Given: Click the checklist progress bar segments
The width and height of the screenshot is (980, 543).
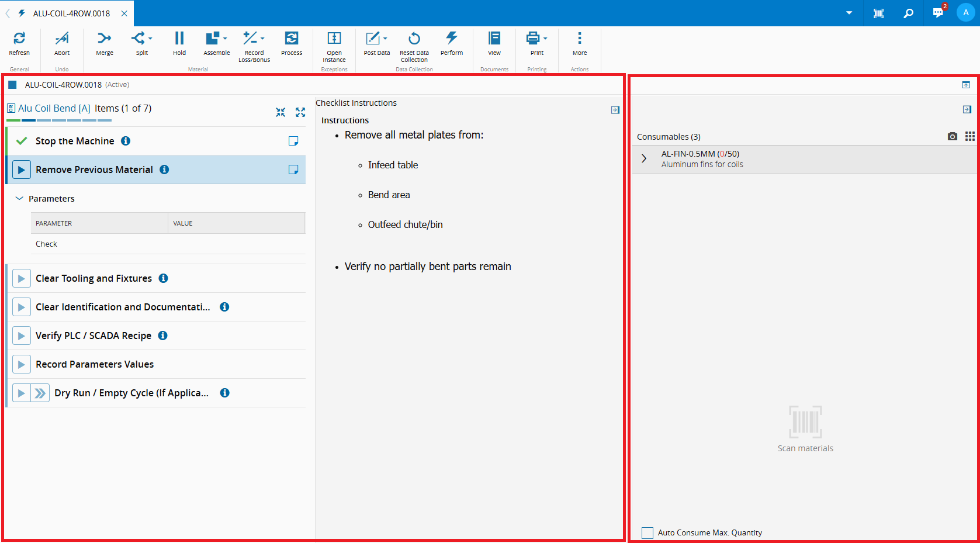Looking at the screenshot, I should pyautogui.click(x=59, y=120).
